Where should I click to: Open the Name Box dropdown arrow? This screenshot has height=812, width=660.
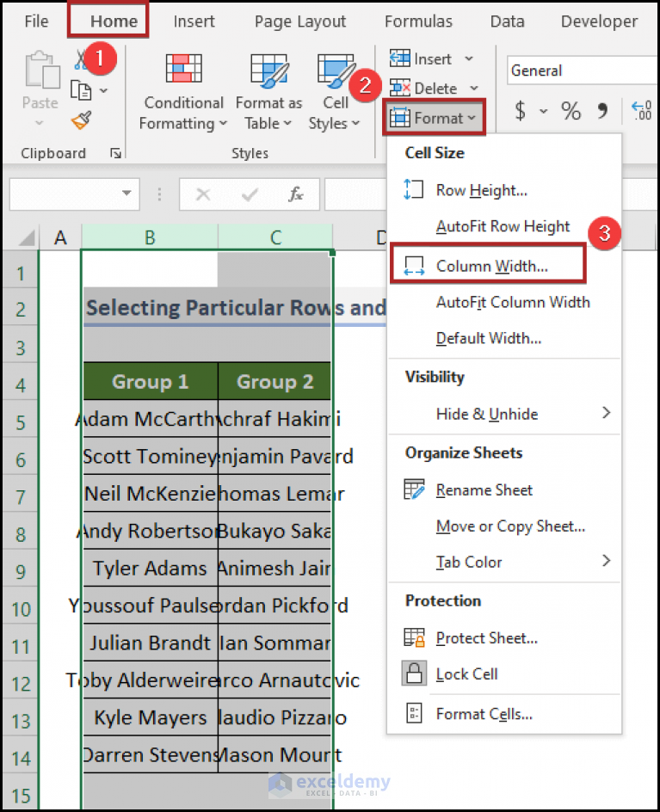click(127, 194)
